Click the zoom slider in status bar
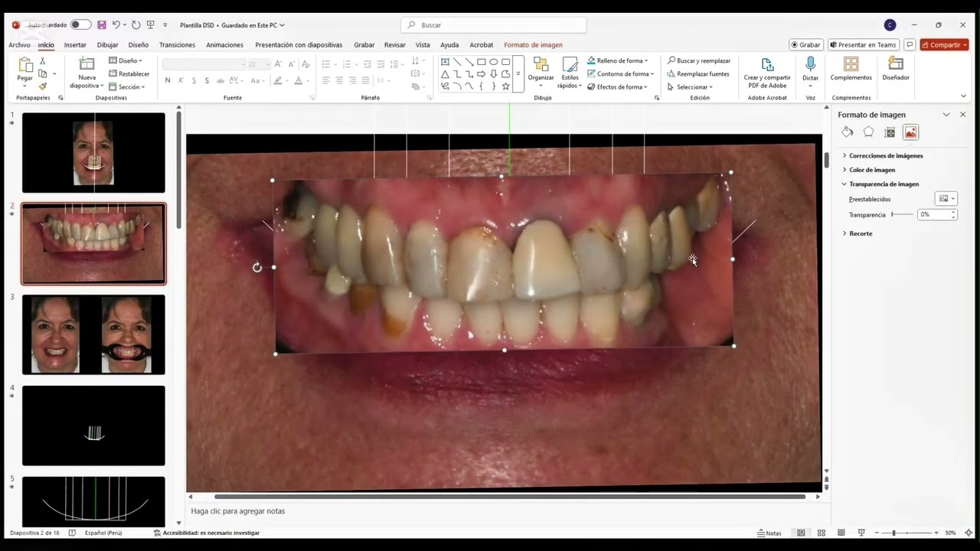Viewport: 980px width, 551px height. coord(906,533)
